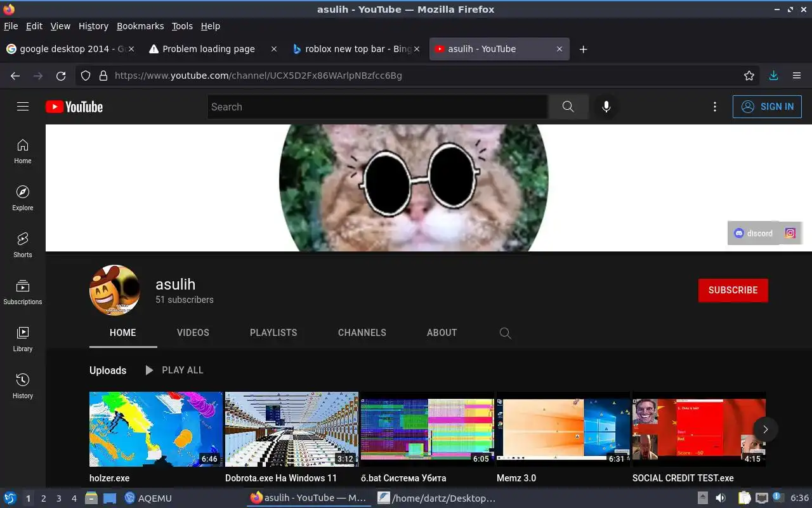The width and height of the screenshot is (812, 508).
Task: Open the system start menu icon
Action: (x=10, y=498)
